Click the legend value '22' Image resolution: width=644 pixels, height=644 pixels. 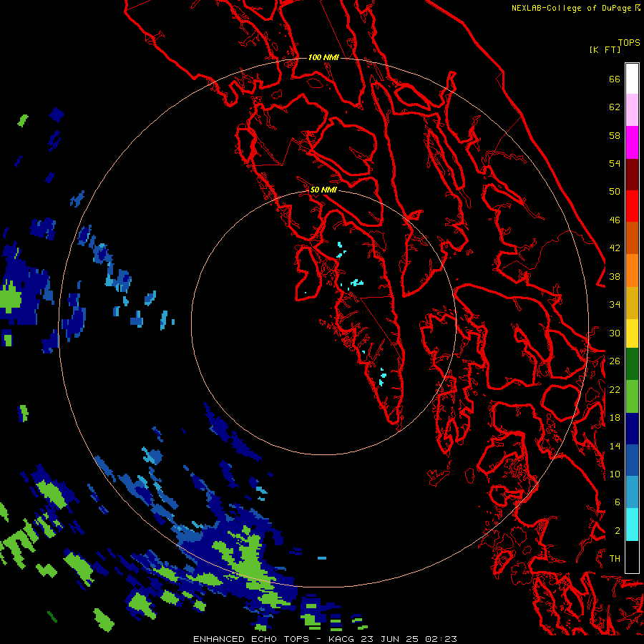click(x=615, y=389)
